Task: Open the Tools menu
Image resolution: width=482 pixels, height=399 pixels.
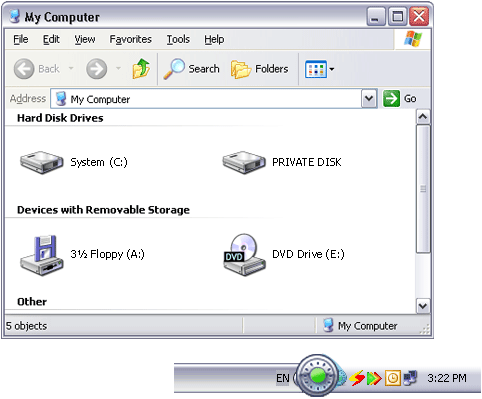Action: pos(178,39)
